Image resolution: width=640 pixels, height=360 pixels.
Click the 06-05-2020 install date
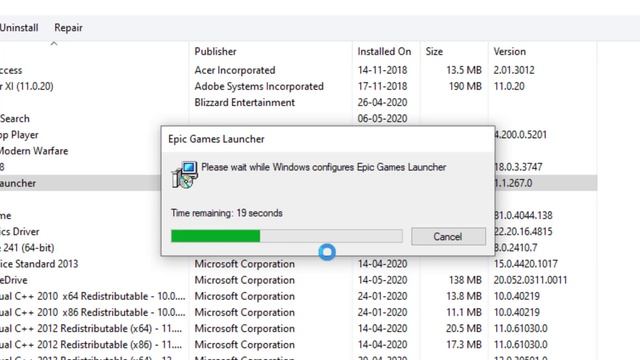(x=382, y=119)
